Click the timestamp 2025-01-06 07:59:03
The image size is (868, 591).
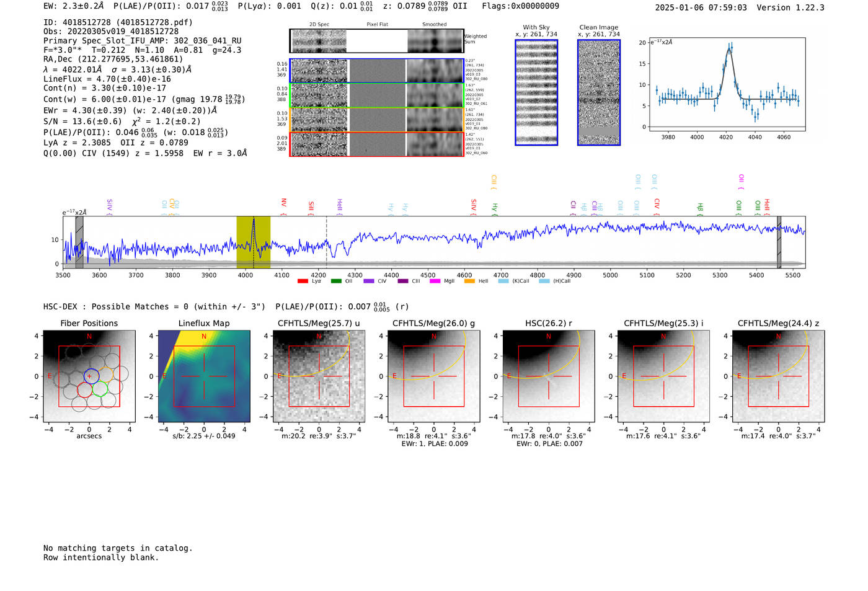click(x=701, y=8)
